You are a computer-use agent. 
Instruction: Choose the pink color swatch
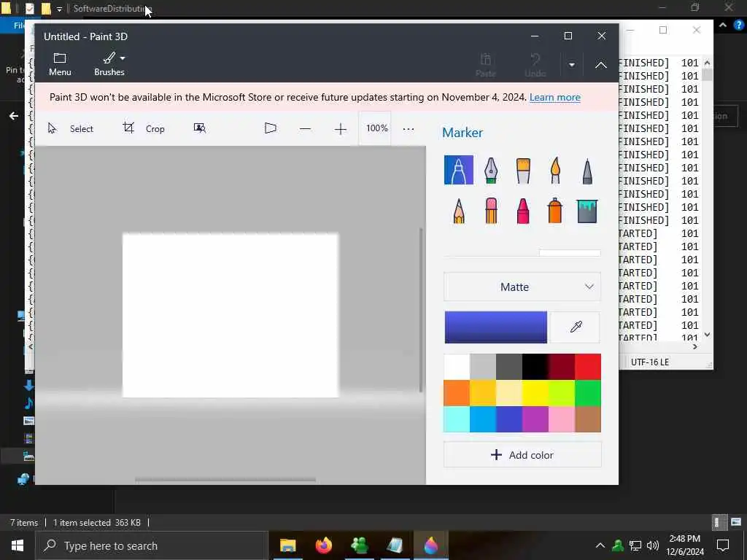coord(561,419)
